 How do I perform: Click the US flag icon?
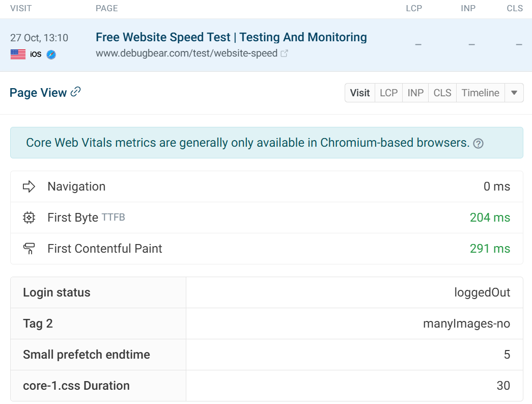pyautogui.click(x=18, y=55)
